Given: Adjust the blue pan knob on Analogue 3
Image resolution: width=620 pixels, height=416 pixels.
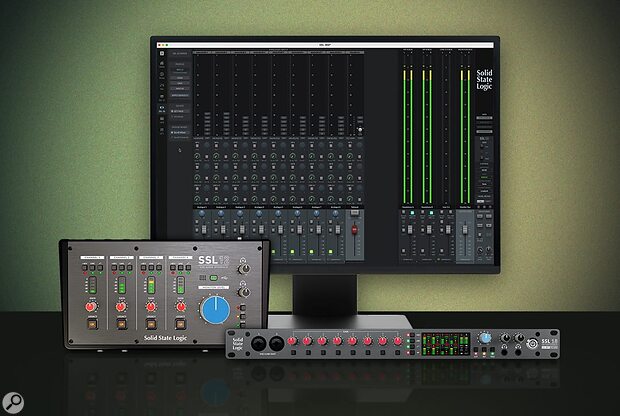Looking at the screenshot, I should [x=240, y=214].
